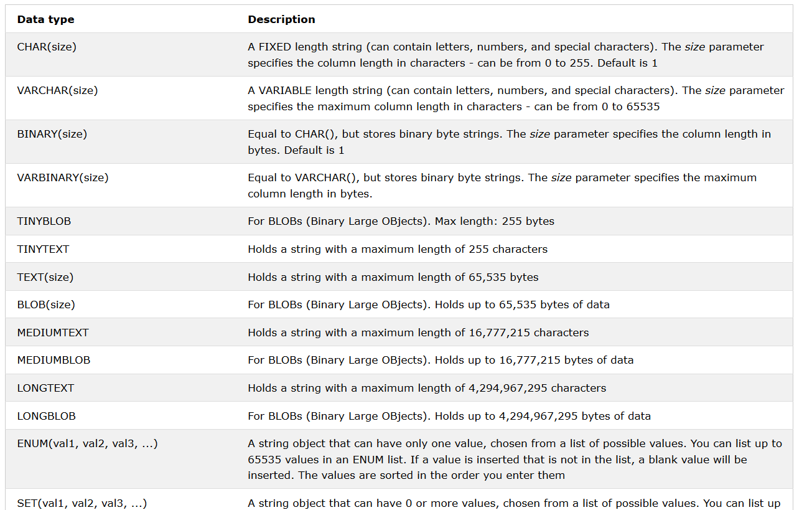This screenshot has height=510, width=812.
Task: Click the ENUM(val1, val2, val3, ...) entry
Action: pyautogui.click(x=87, y=444)
